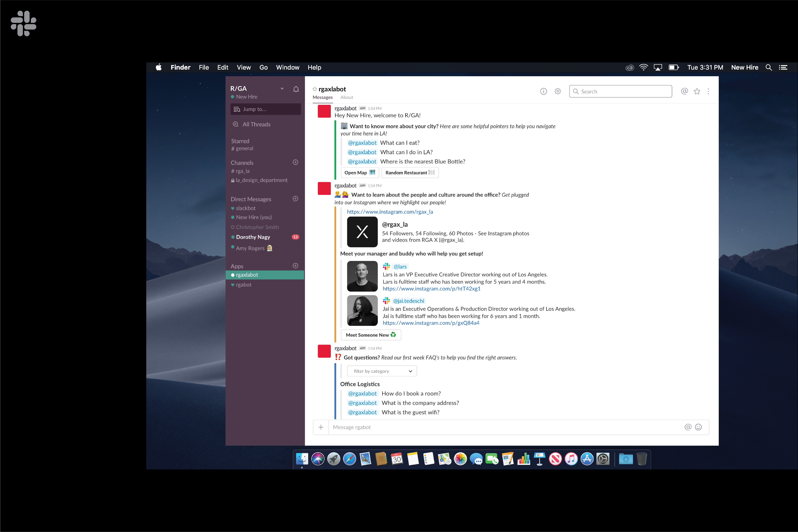Open the instagram.com/rgax_la link
798x532 pixels.
coord(390,212)
